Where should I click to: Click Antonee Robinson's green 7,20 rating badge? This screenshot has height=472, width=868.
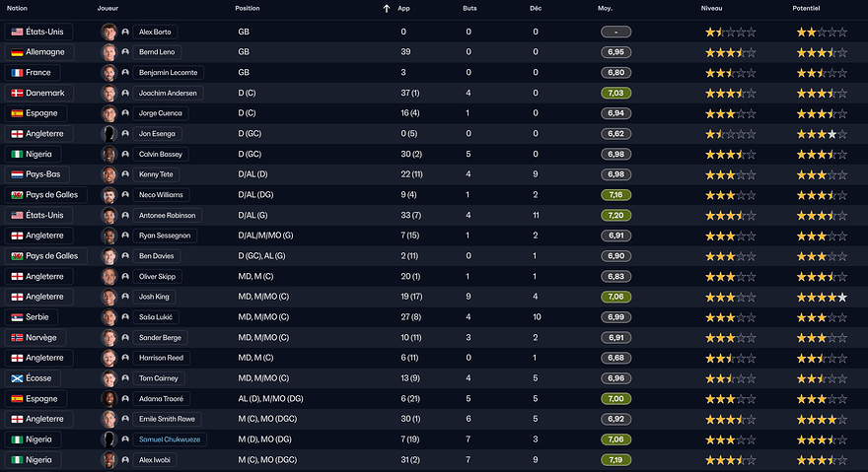[x=615, y=215]
